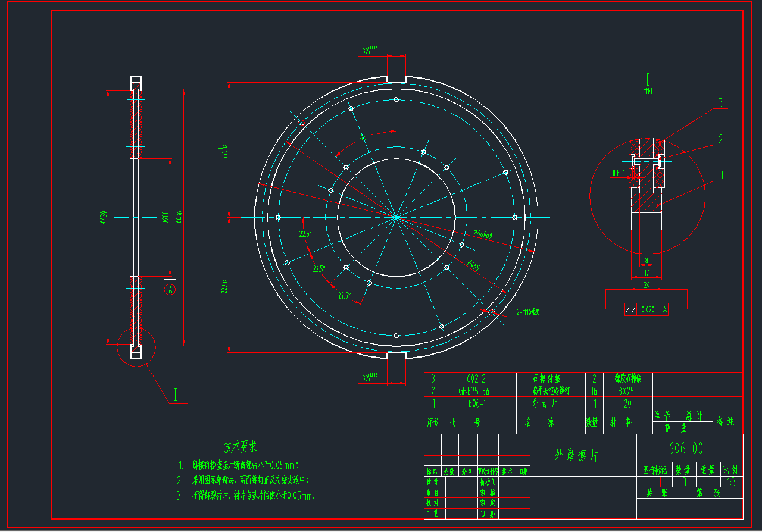Select the '序号' column header
Viewport: 762px width, 532px height.
point(433,421)
